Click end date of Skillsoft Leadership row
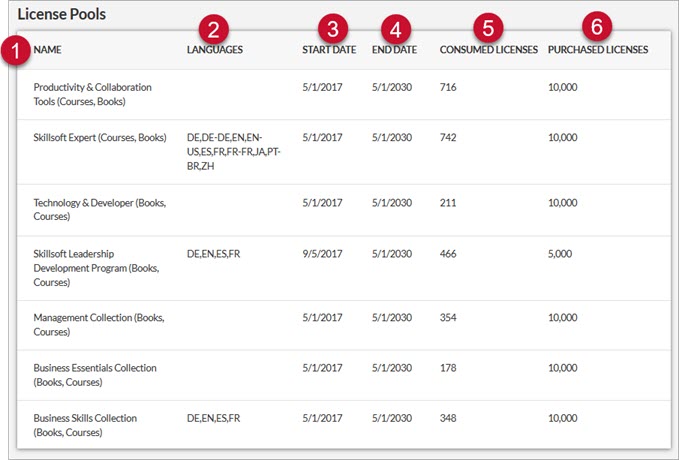 (392, 254)
